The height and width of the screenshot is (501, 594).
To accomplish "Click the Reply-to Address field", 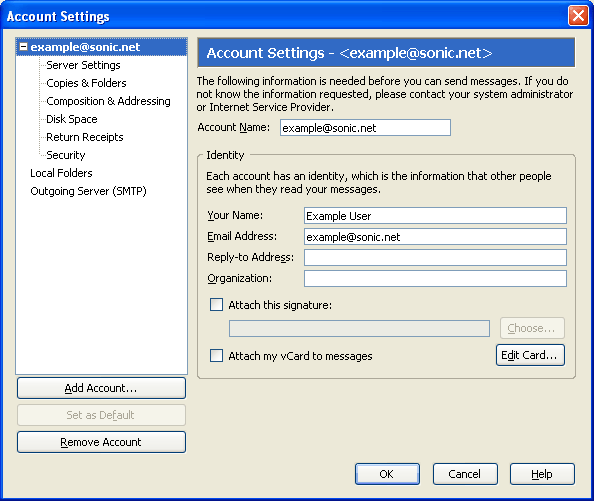I will pyautogui.click(x=435, y=258).
